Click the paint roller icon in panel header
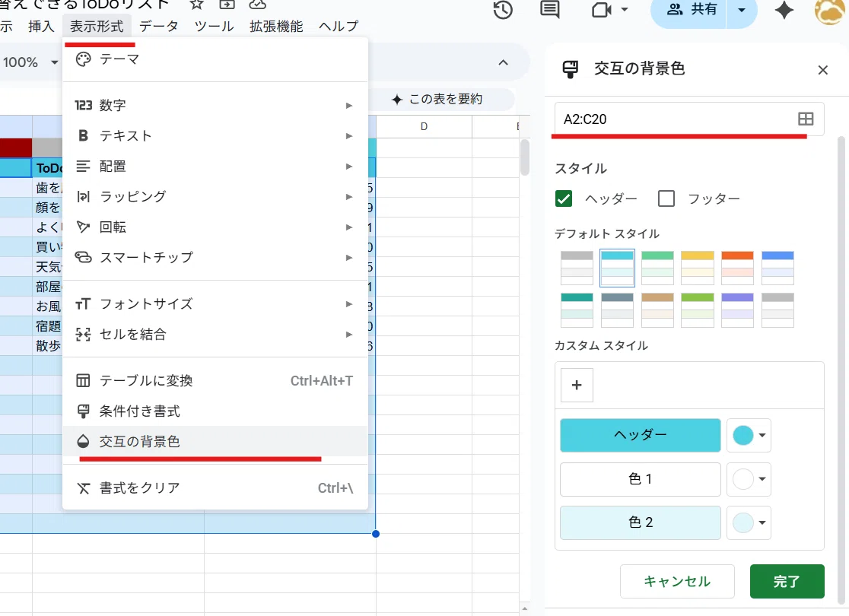The image size is (849, 616). (x=570, y=68)
